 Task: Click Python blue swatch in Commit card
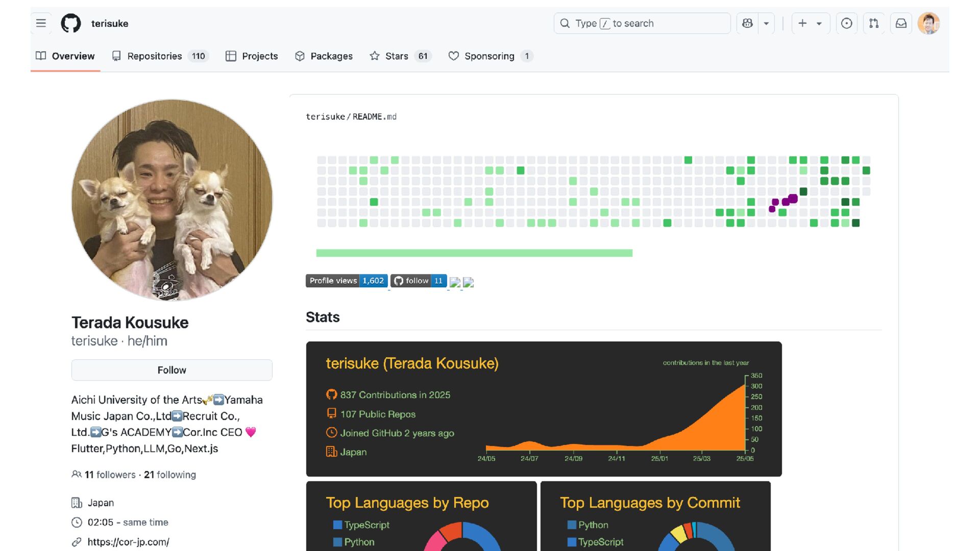[572, 525]
